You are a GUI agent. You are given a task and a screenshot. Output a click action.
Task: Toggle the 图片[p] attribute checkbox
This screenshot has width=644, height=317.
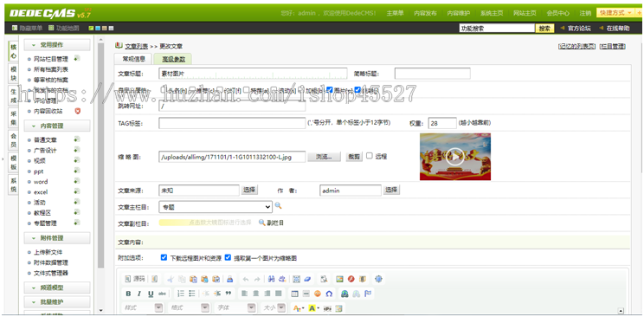coord(330,89)
